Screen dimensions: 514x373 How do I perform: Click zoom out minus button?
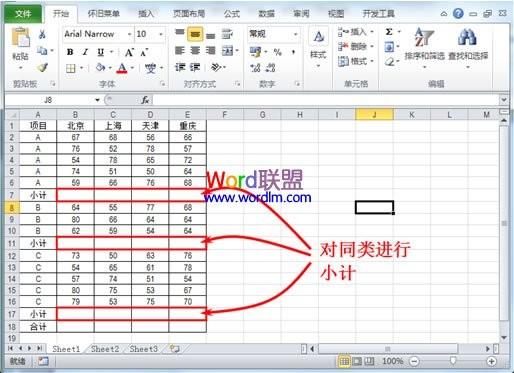(414, 361)
